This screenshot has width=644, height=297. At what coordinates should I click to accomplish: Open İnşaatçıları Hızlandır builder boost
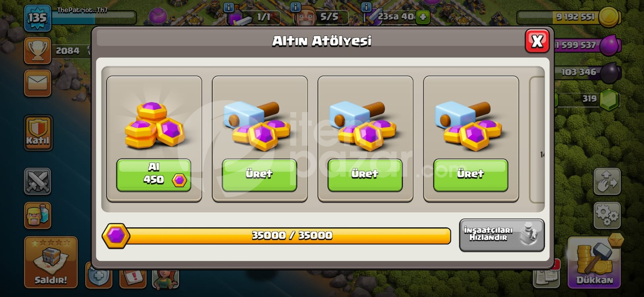coord(502,235)
